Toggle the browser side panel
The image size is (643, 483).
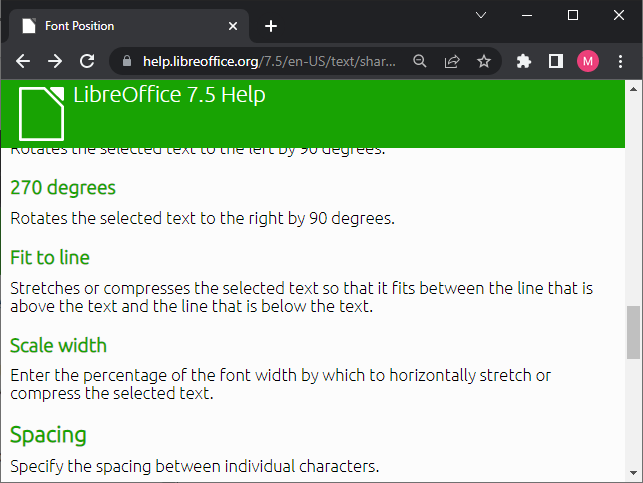coord(556,62)
